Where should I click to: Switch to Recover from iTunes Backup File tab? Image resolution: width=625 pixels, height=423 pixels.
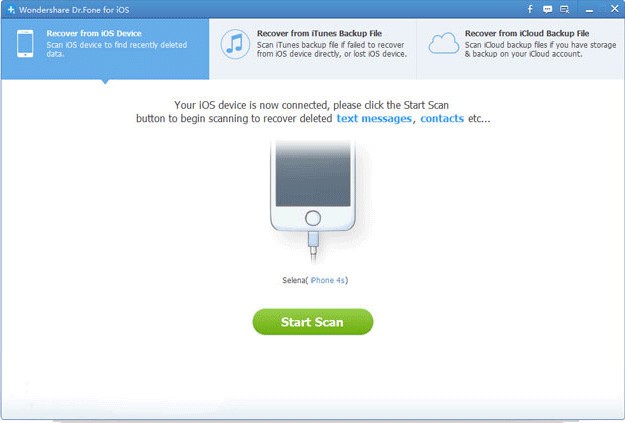313,49
